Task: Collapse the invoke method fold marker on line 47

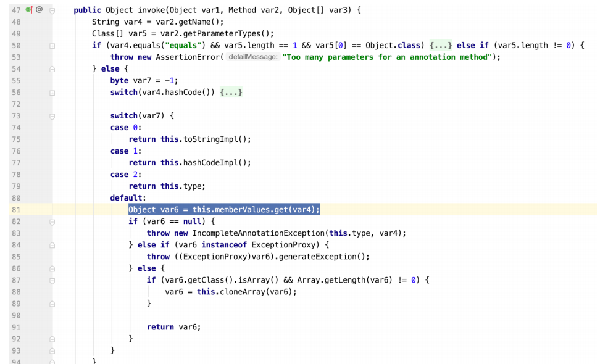Action: [52, 11]
